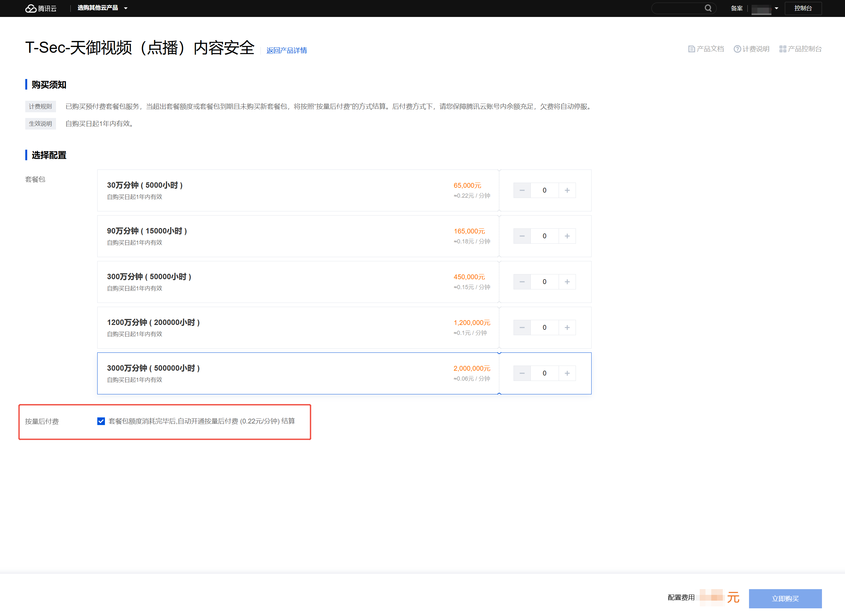Click the 1200万分钟 quantity input field
845x616 pixels.
pyautogui.click(x=544, y=328)
